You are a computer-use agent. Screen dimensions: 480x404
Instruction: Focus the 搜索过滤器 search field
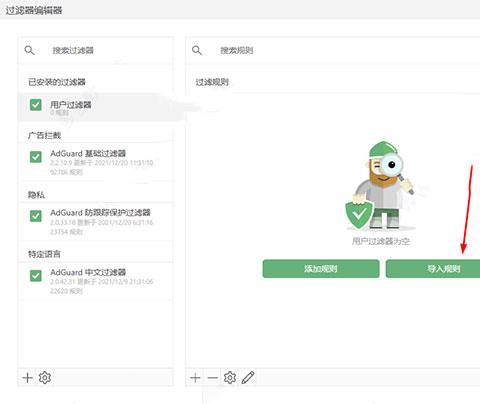tap(95, 50)
